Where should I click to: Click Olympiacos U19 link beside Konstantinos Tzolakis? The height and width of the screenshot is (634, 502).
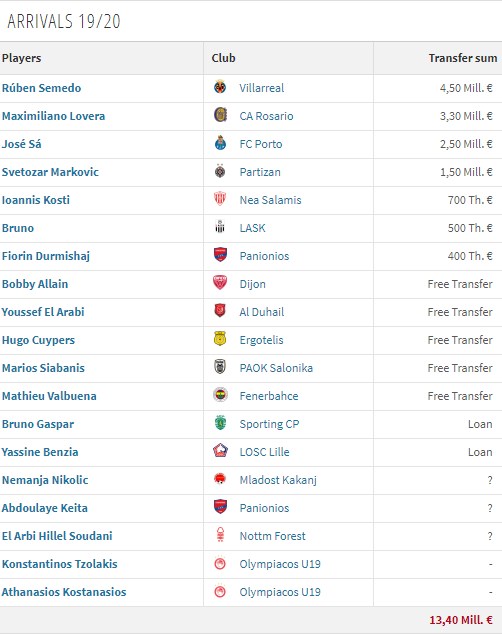point(280,564)
